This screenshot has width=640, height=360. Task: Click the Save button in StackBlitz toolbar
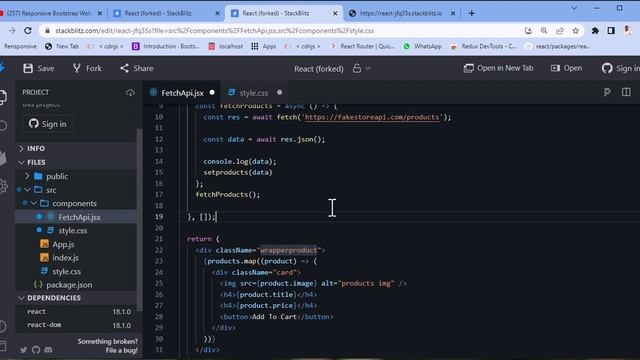[x=39, y=68]
